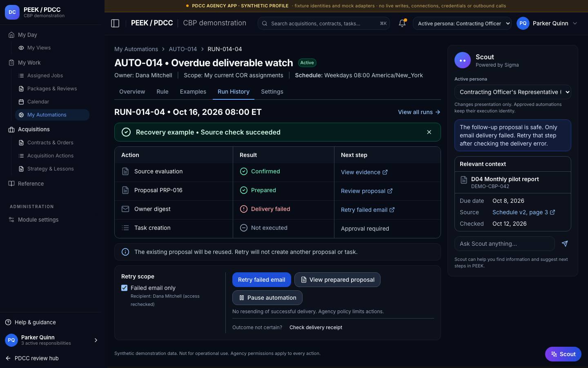Select My Automations in sidebar
Image resolution: width=588 pixels, height=368 pixels.
[x=52, y=115]
